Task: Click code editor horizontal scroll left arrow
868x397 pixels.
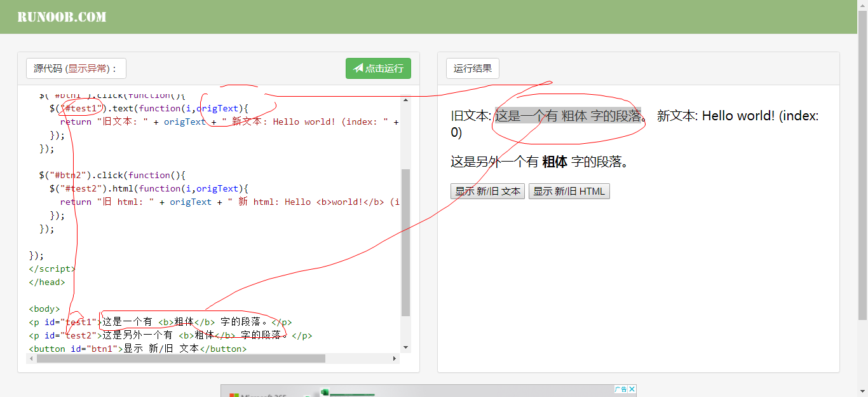Action: tap(31, 358)
